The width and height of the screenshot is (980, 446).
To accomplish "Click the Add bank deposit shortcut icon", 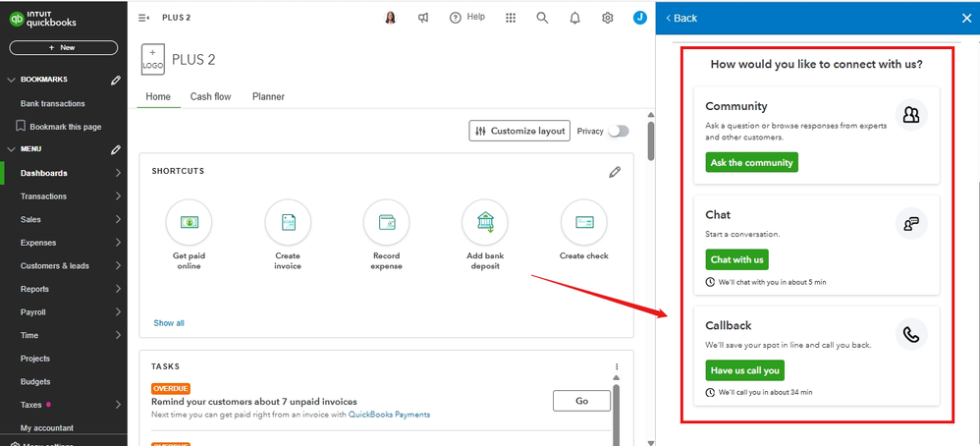I will pos(485,222).
